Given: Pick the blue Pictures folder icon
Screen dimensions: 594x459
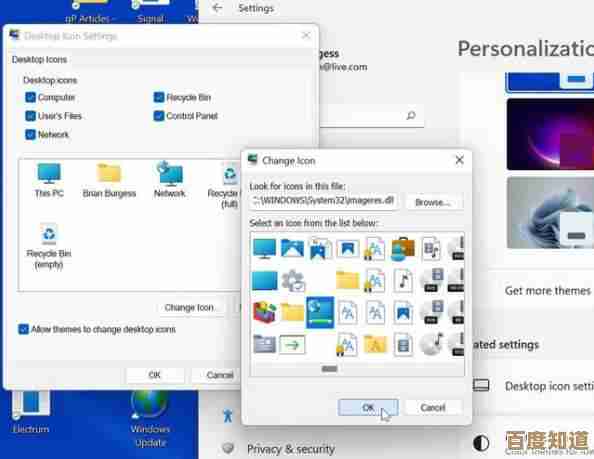Looking at the screenshot, I should (x=292, y=249).
